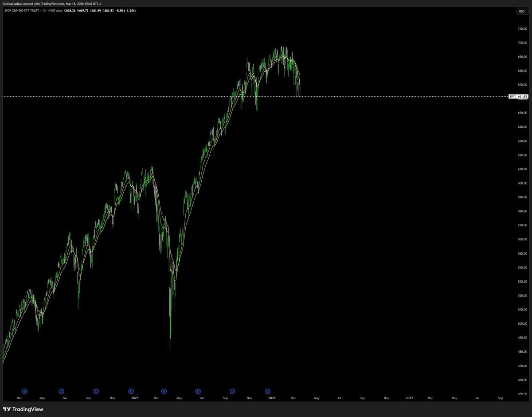Image resolution: width=532 pixels, height=417 pixels.
Task: Click the 710.00 price axis label
Action: point(522,29)
